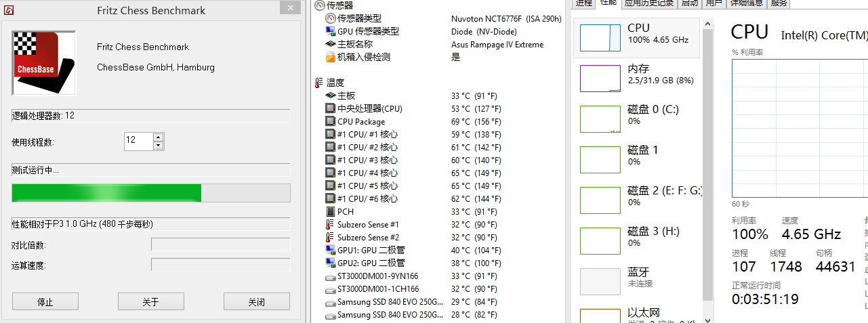Click the GPU sensor type monitor icon
The height and width of the screenshot is (323, 868).
click(x=331, y=31)
